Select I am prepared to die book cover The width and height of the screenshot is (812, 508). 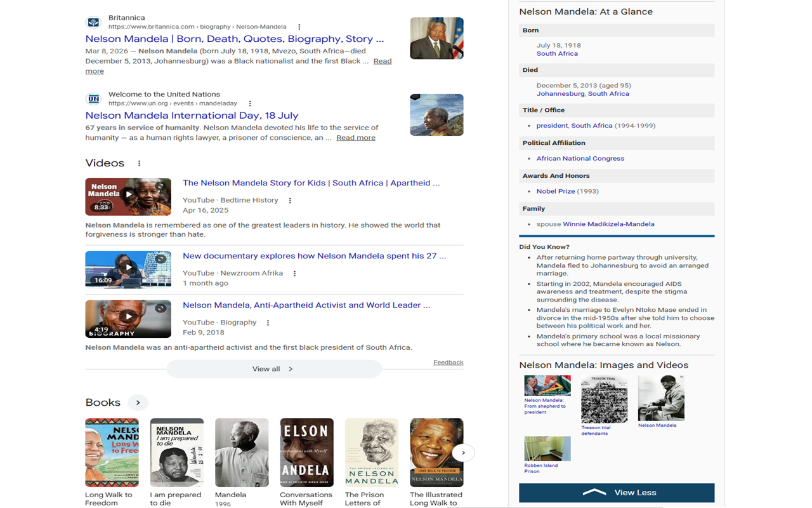pyautogui.click(x=177, y=453)
